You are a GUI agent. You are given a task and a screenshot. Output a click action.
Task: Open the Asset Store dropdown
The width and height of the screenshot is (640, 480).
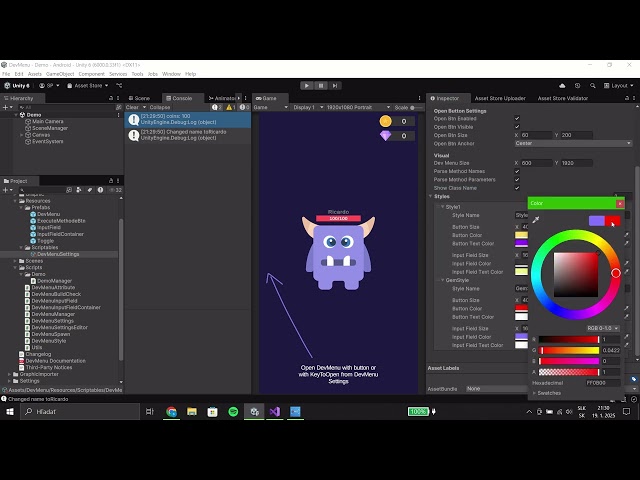(x=88, y=86)
